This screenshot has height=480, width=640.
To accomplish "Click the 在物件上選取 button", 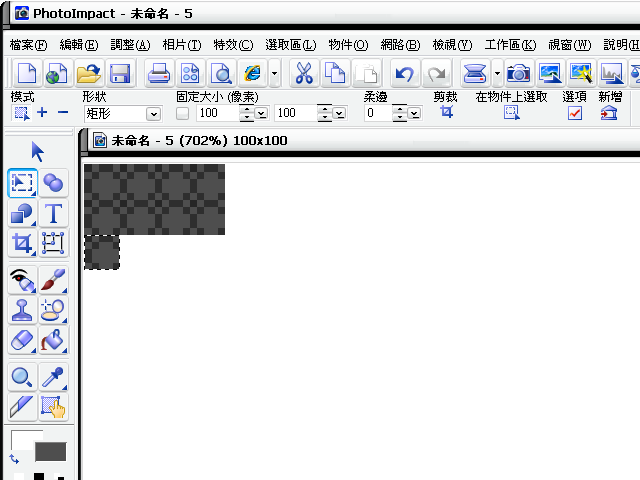I will click(x=511, y=112).
